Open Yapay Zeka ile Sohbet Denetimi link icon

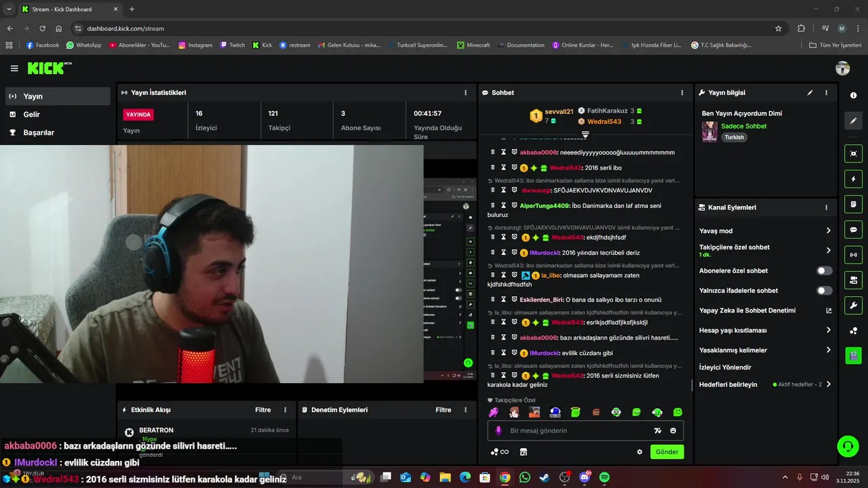[x=829, y=310]
